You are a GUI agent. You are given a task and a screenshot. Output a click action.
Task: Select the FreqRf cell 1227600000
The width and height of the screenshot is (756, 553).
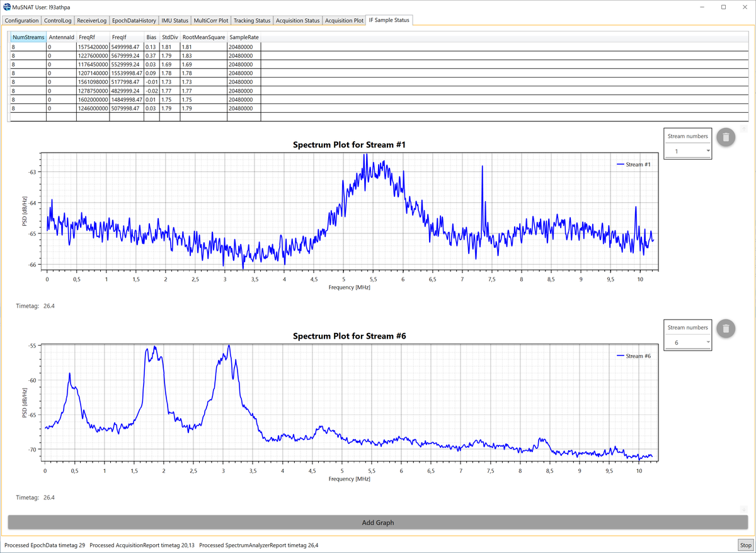(x=93, y=55)
